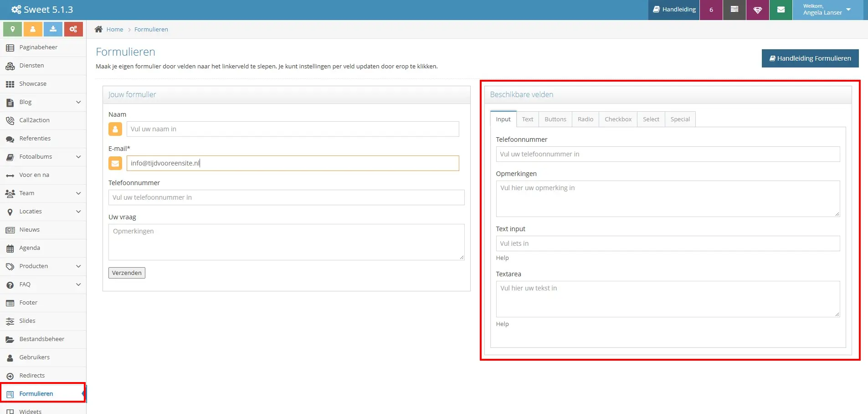The width and height of the screenshot is (868, 414).
Task: Click the Verzenden button
Action: (x=127, y=273)
